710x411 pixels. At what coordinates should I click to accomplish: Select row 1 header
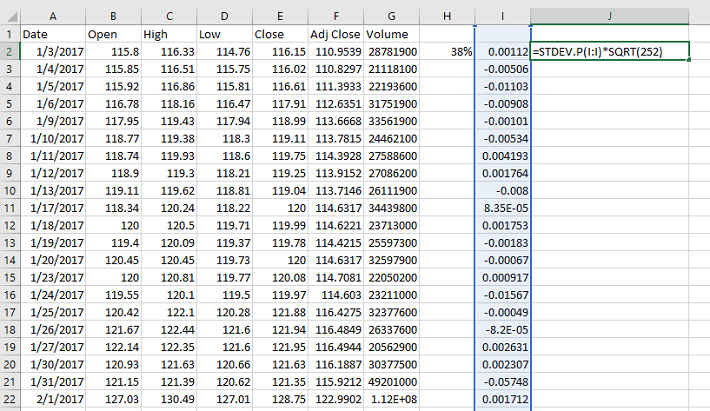[9, 33]
